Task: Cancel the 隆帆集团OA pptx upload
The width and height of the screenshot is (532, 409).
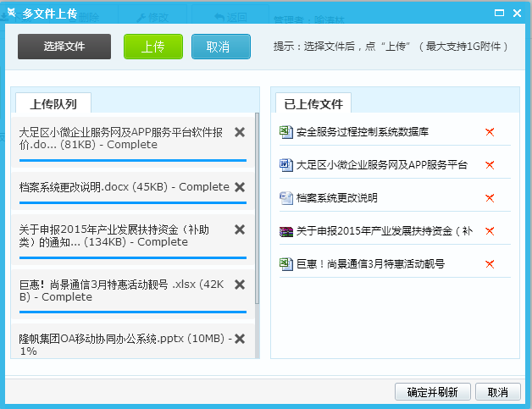Action: 240,339
